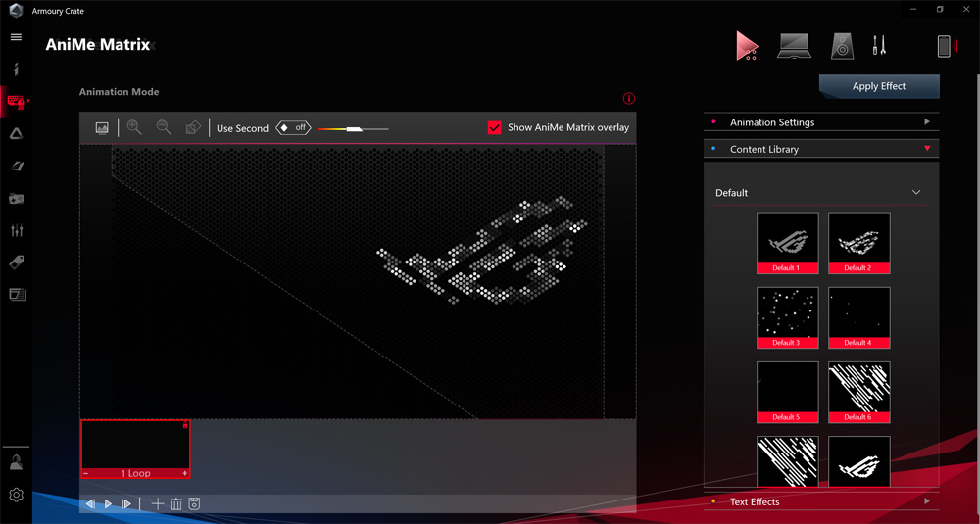Open the News window sidebar icon
The image size is (980, 524).
[18, 294]
